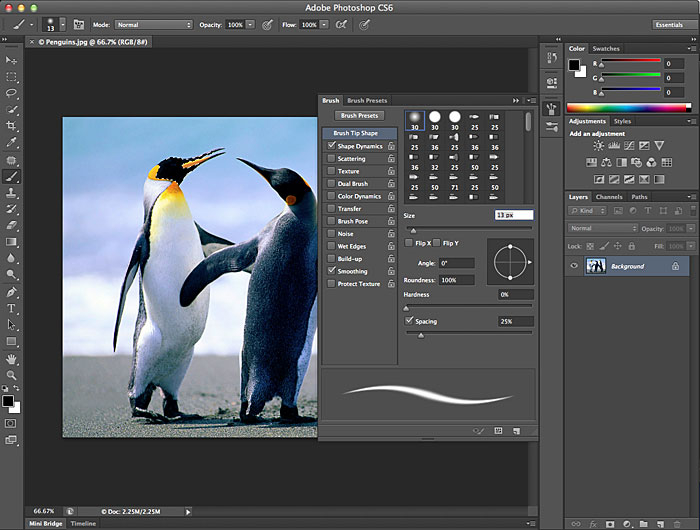700x530 pixels.
Task: Disable the Shape Dynamics checkbox
Action: (x=332, y=146)
